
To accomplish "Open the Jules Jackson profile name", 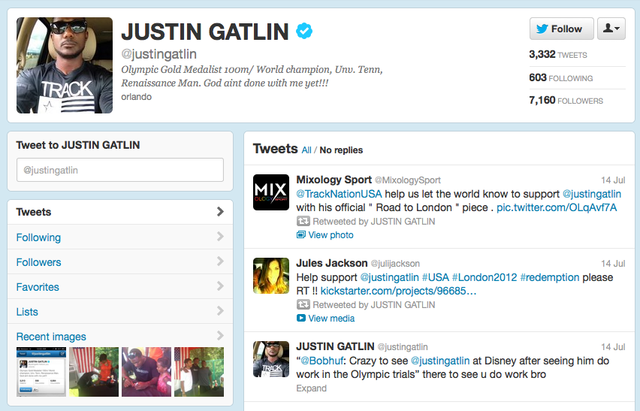I will tap(332, 263).
